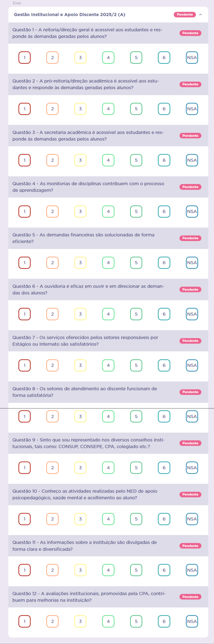Select rating 5 for Questão 11
The image size is (214, 644).
coord(136,570)
